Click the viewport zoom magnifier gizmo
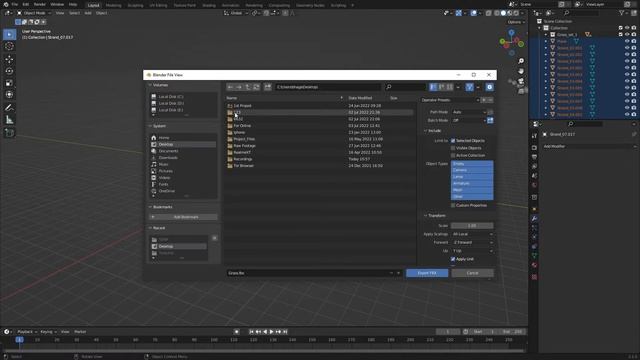This screenshot has width=640, height=360. pyautogui.click(x=521, y=61)
